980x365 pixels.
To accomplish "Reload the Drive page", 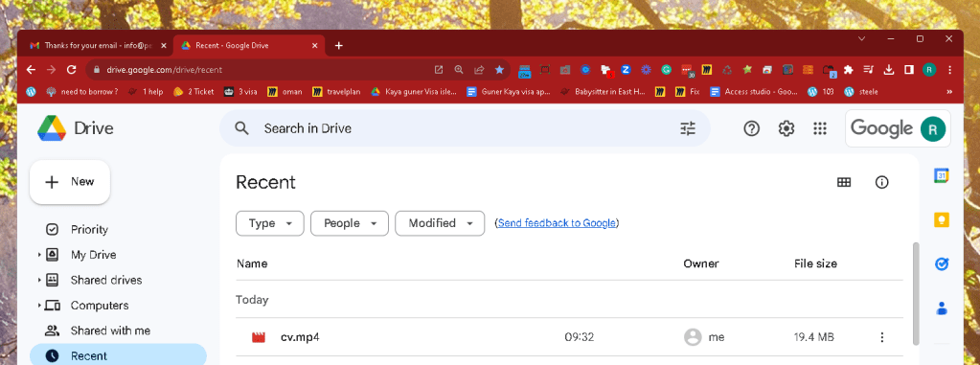I will click(71, 70).
